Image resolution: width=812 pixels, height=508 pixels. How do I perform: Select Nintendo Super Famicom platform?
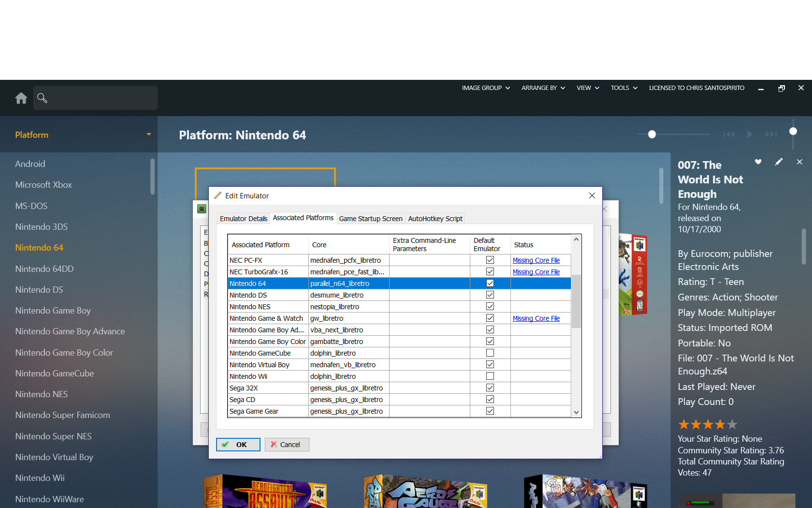click(x=63, y=415)
